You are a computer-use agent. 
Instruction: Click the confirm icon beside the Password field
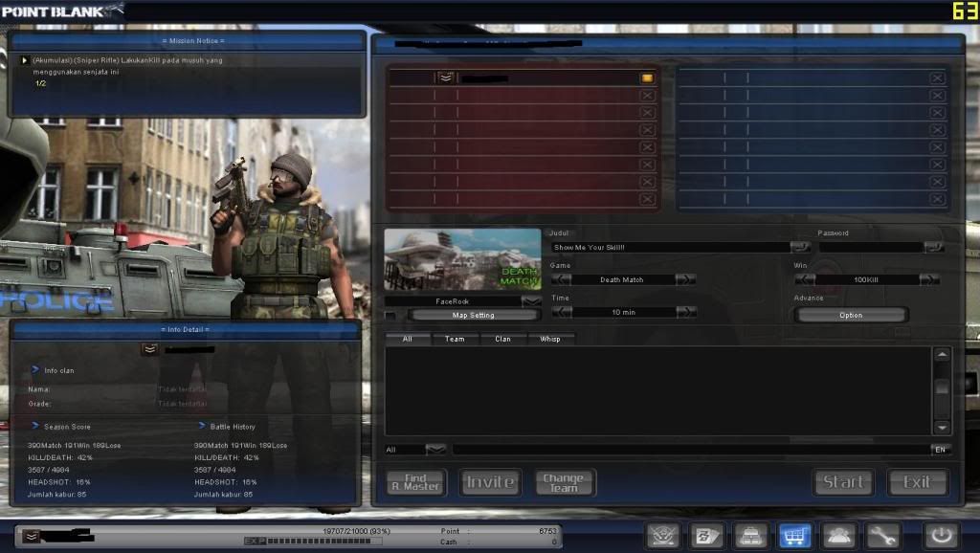934,247
